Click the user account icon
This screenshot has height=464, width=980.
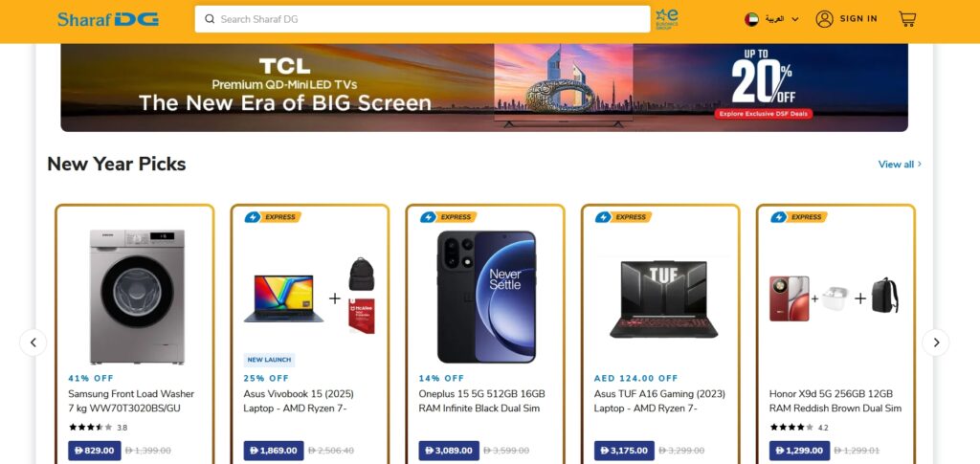pos(824,19)
